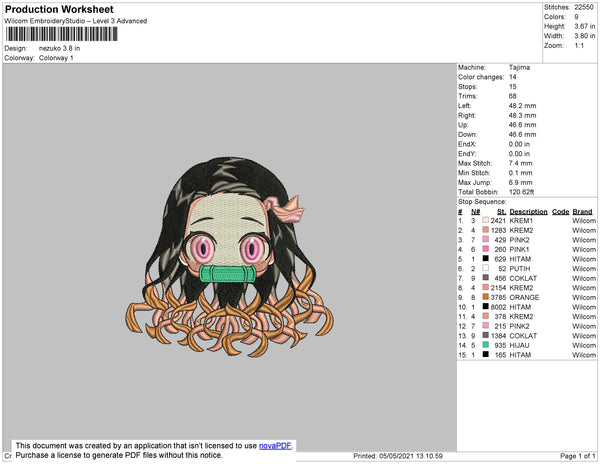Click the design name 'nezuko 3.8 in'

(x=59, y=48)
